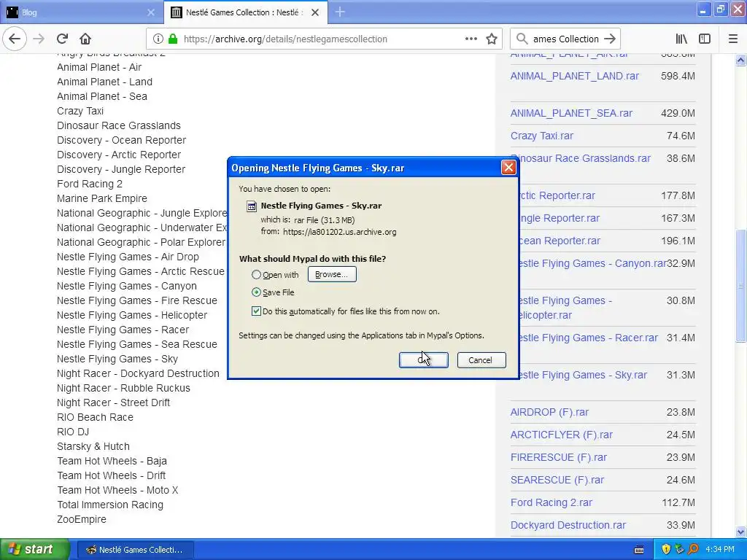The width and height of the screenshot is (747, 560).
Task: Click 'Starsky & Hutch' list entry
Action: pyautogui.click(x=93, y=447)
